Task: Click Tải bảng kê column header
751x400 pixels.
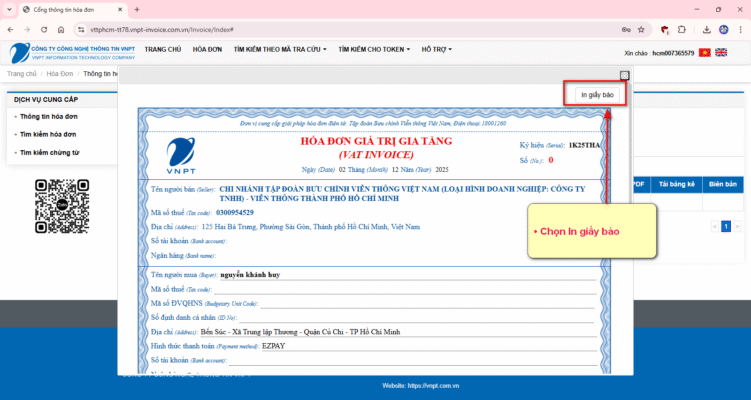Action: click(x=676, y=184)
